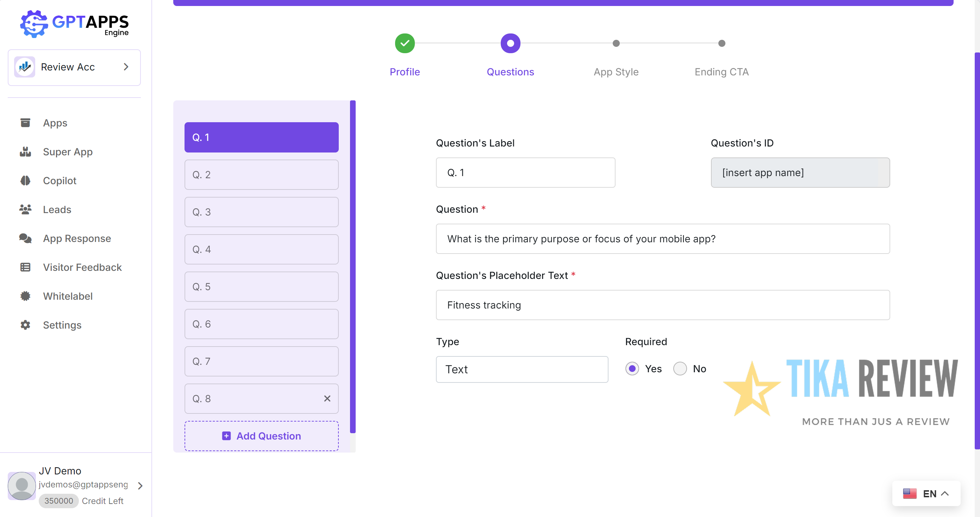Image resolution: width=980 pixels, height=517 pixels.
Task: Edit the Question's Placeholder Text field
Action: point(662,305)
